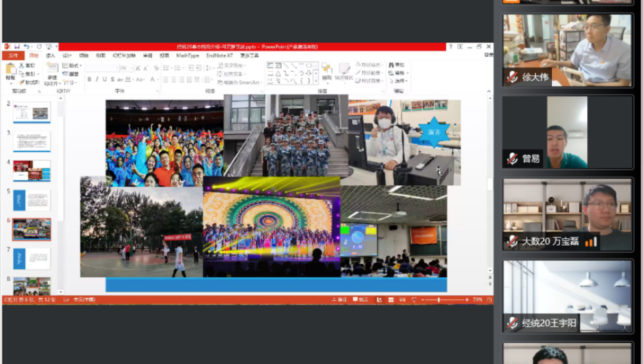Toggle Underline formatting

coord(105,80)
